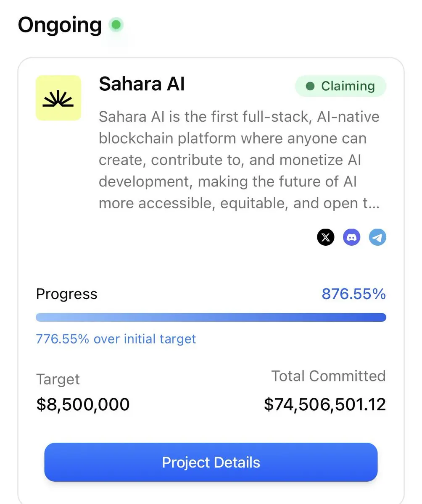The image size is (422, 504).
Task: Click the Project Details button
Action: pyautogui.click(x=211, y=462)
